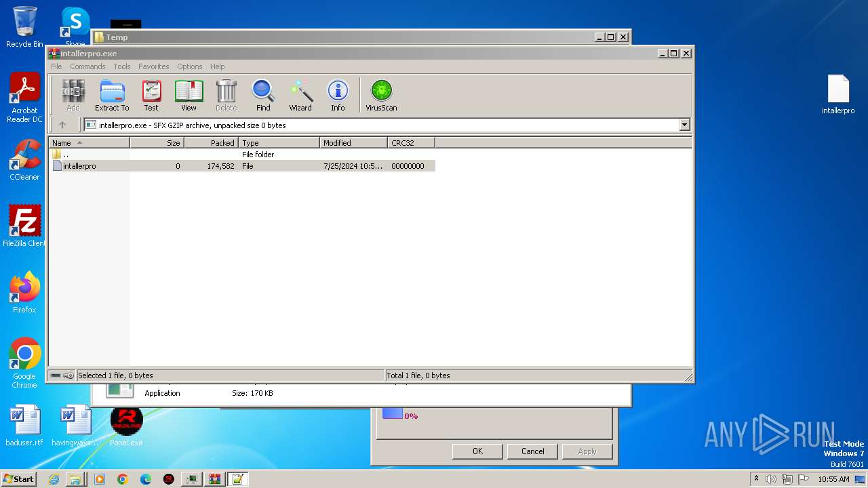Sort by the CRC32 column header
Image resolution: width=868 pixels, height=488 pixels.
(x=412, y=142)
